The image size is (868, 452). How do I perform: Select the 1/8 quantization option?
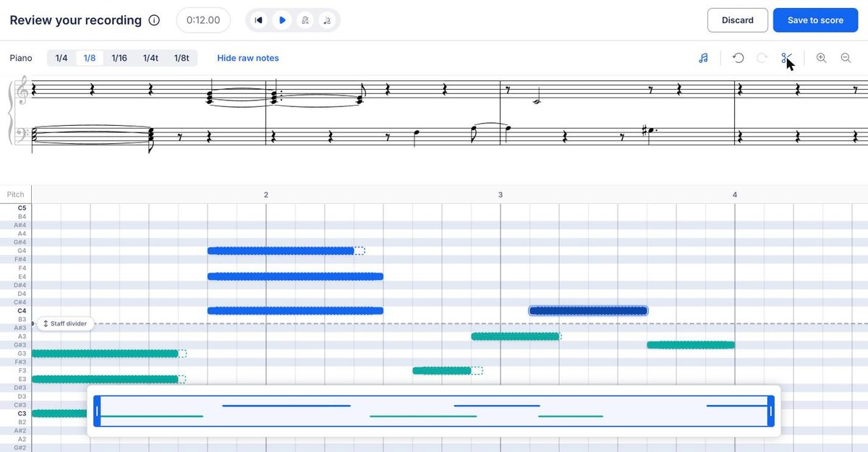pyautogui.click(x=90, y=58)
